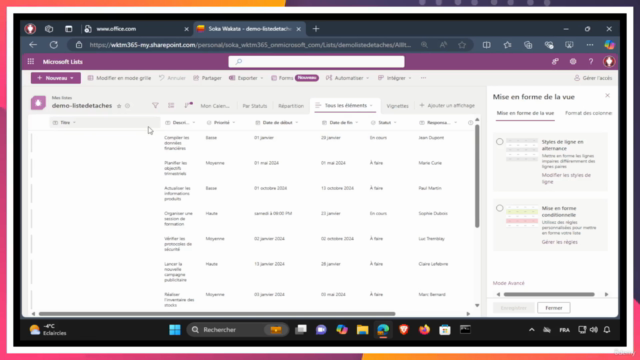The image size is (640, 360).
Task: Click the zoom magnifier in address bar
Action: coord(424,45)
